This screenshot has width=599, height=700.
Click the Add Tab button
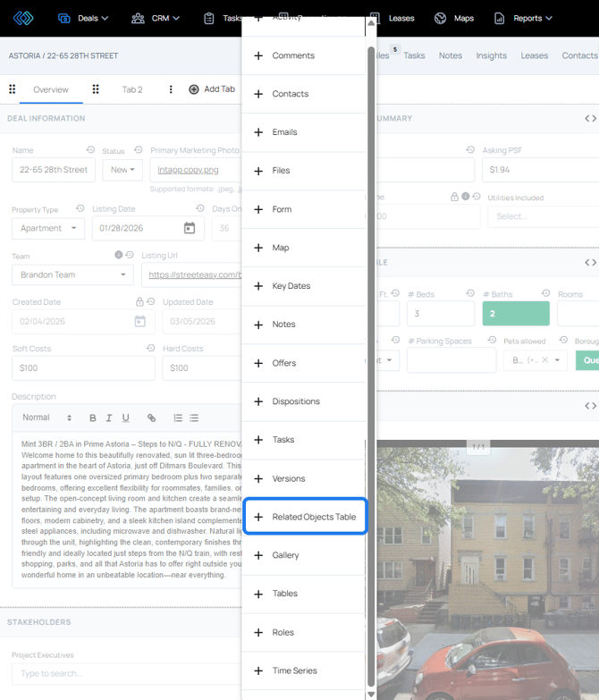(x=212, y=89)
